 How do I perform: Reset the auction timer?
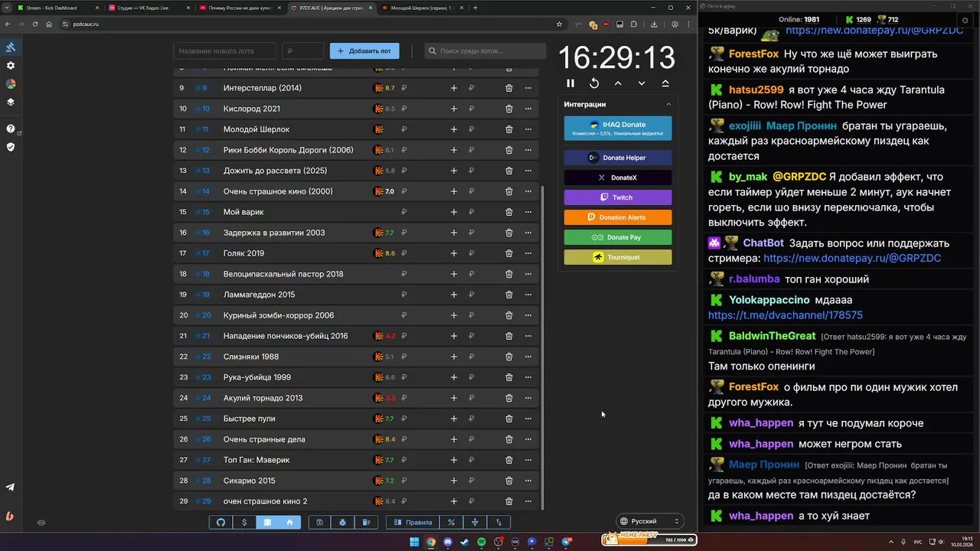pos(594,83)
